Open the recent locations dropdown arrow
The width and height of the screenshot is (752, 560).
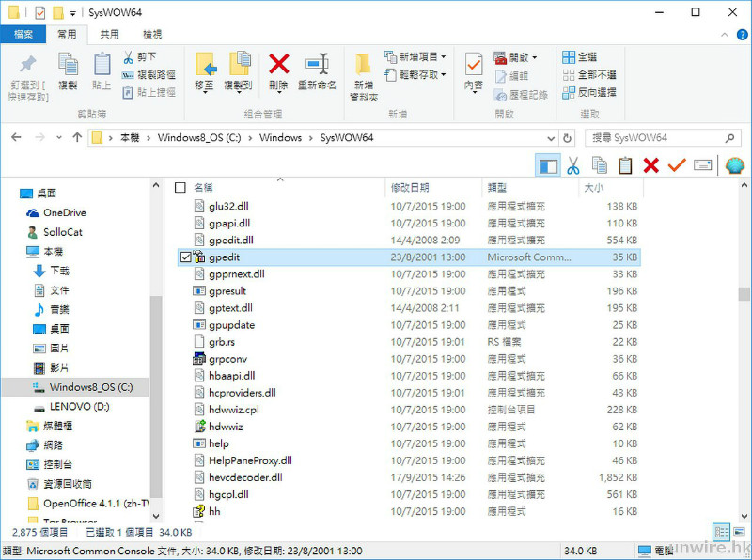pos(58,137)
